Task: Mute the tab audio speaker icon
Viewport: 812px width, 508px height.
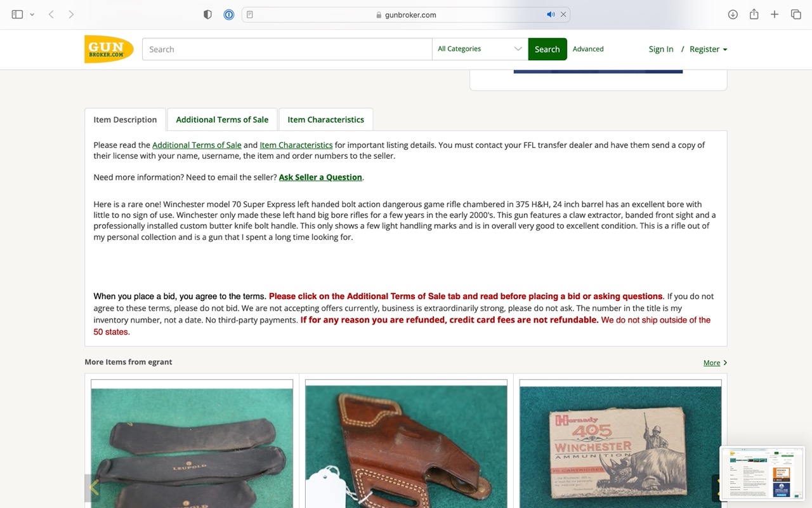Action: [550, 15]
